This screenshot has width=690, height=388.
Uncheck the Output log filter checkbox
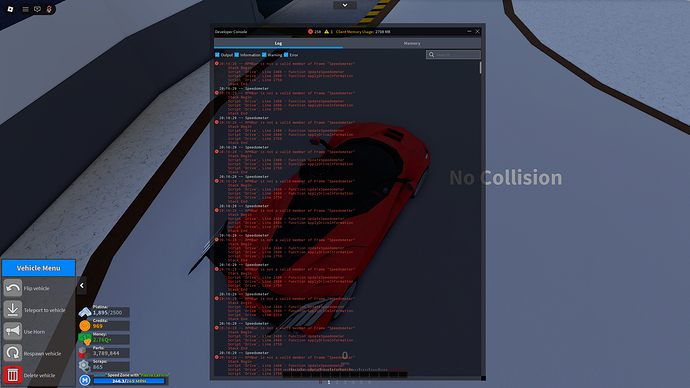tap(217, 55)
